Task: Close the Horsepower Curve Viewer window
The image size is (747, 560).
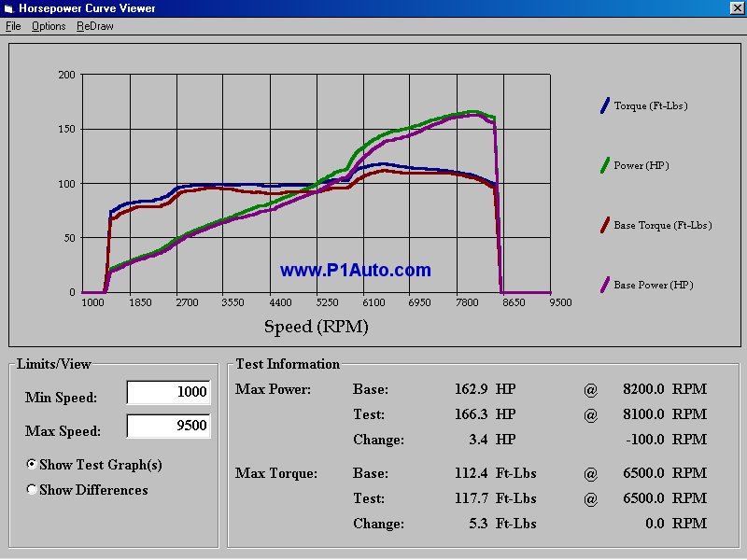Action: (x=736, y=8)
